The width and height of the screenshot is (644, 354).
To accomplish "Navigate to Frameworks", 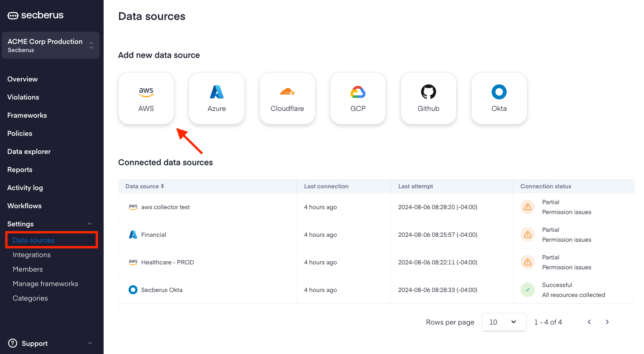I will 27,115.
